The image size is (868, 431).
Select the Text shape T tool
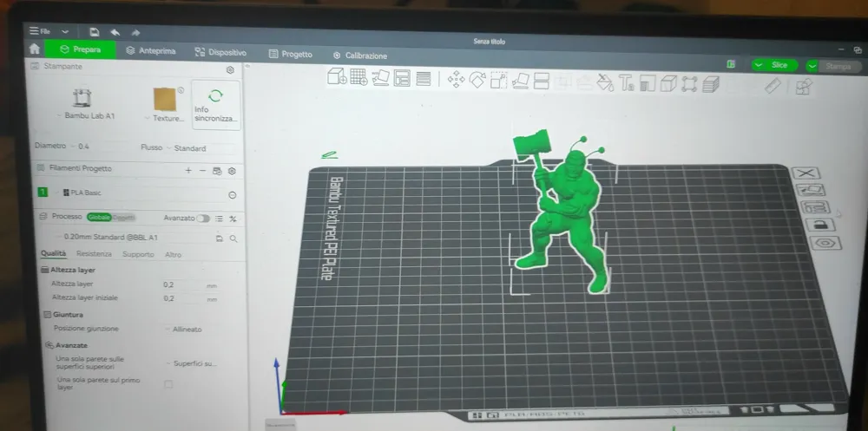coord(627,83)
